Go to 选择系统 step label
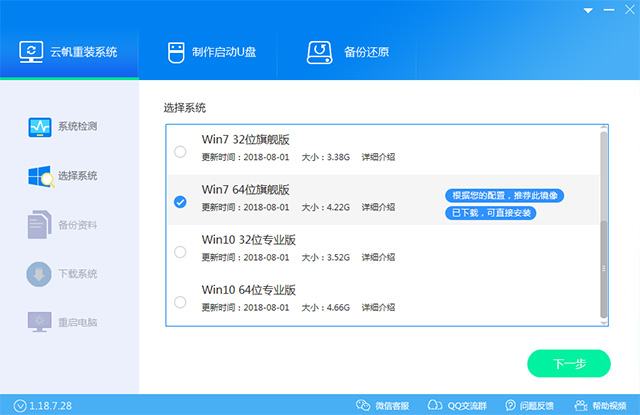Image resolution: width=640 pixels, height=415 pixels. (x=78, y=176)
